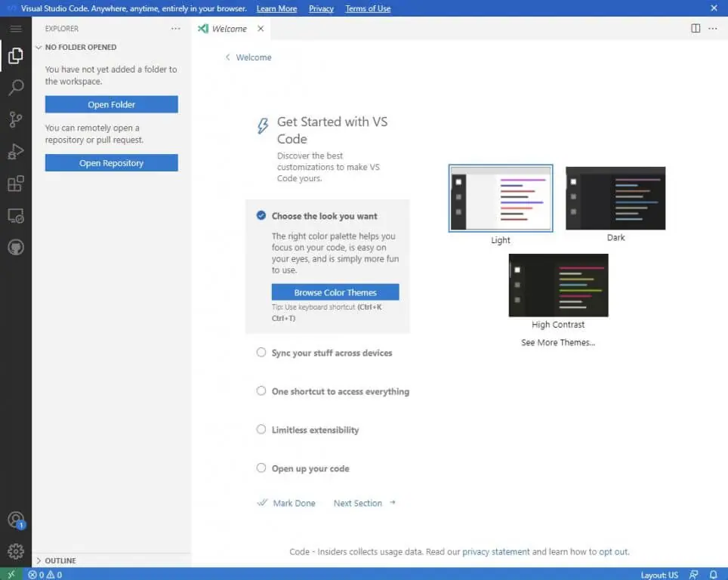Select the 'Open up your code' step

coord(310,468)
